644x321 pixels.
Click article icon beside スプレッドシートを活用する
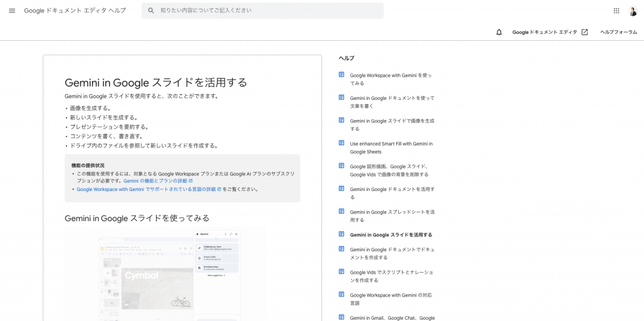[x=341, y=212]
